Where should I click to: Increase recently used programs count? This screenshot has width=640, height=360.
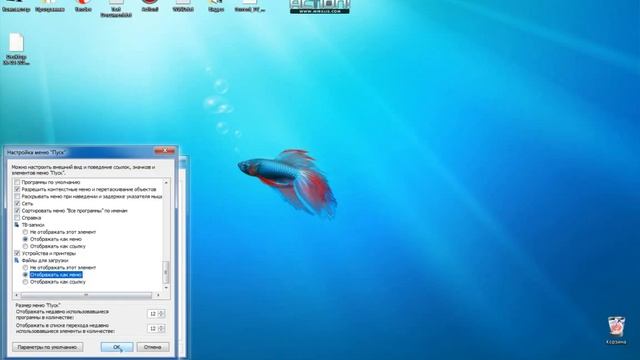[x=161, y=312]
